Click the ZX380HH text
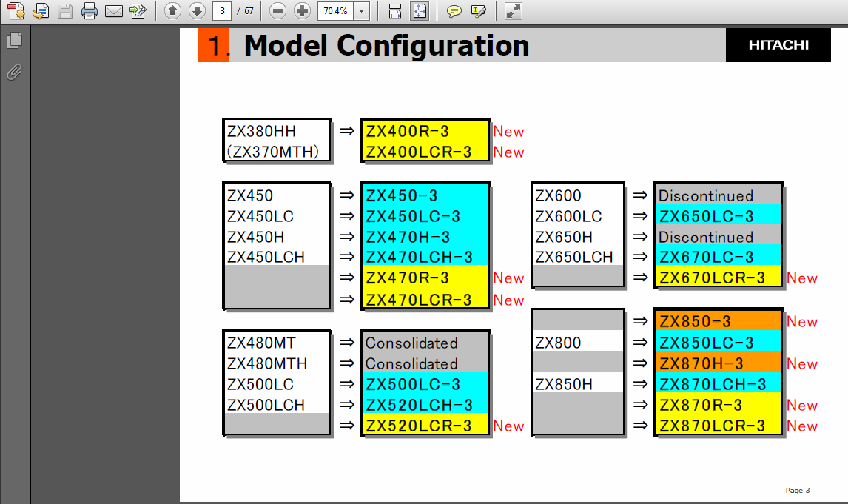The height and width of the screenshot is (504, 848). [x=261, y=132]
